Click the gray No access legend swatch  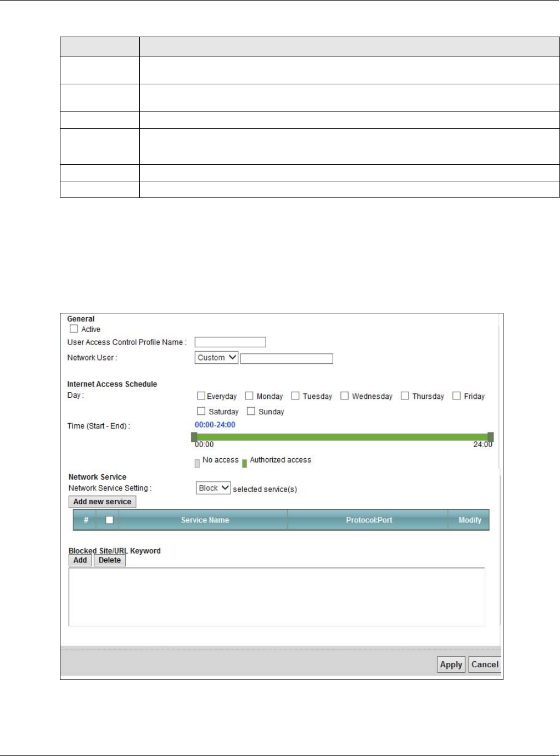coord(197,464)
